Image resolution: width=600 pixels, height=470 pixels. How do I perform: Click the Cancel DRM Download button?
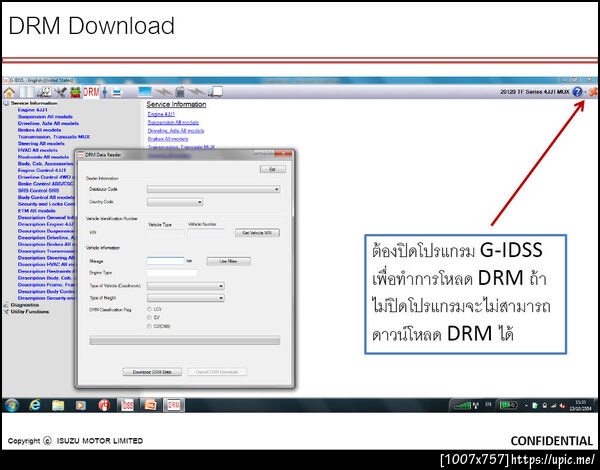click(217, 372)
